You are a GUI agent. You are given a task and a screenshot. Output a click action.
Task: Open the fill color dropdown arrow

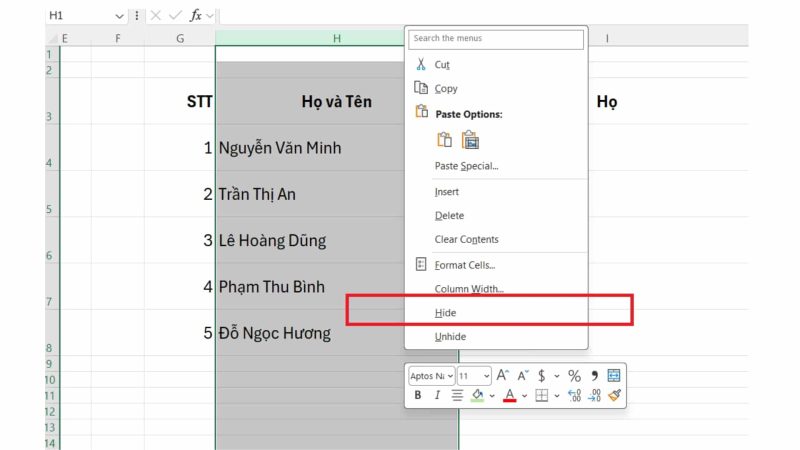(492, 395)
